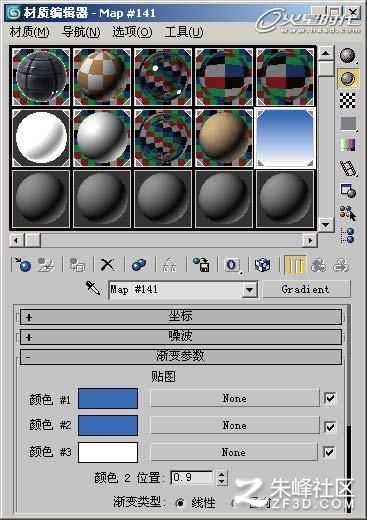The image size is (367, 520).
Task: Select the tan sphere sample slot
Action: (224, 137)
